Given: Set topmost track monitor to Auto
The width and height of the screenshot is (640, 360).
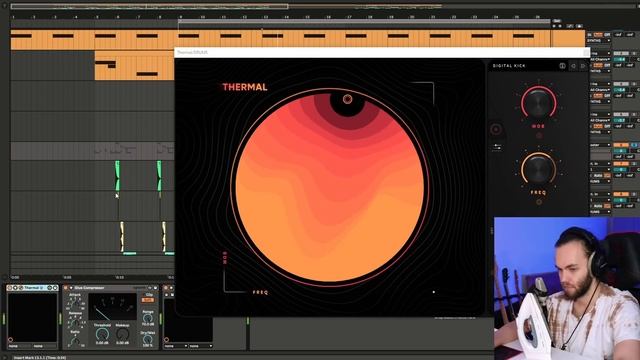Looking at the screenshot, I should [598, 35].
